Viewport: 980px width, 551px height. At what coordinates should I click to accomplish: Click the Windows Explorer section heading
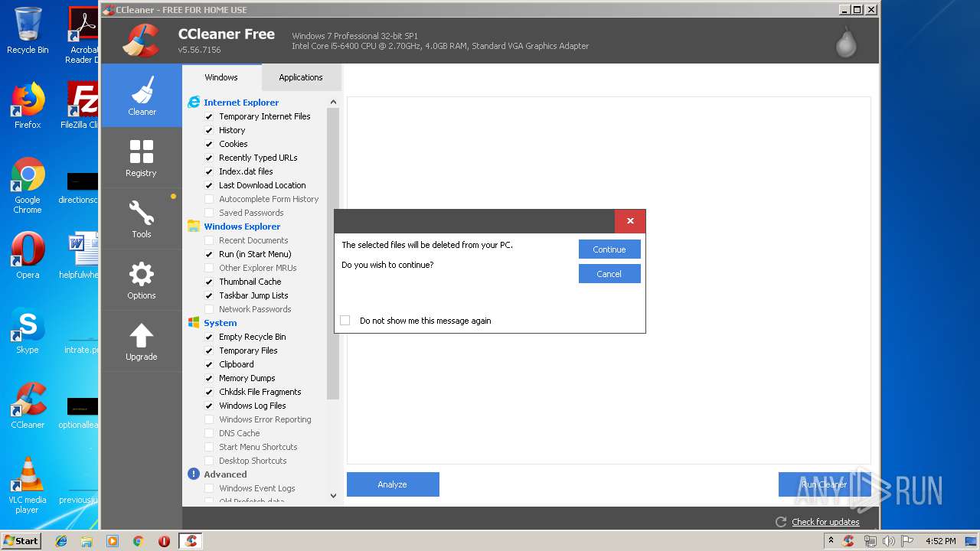click(x=242, y=227)
